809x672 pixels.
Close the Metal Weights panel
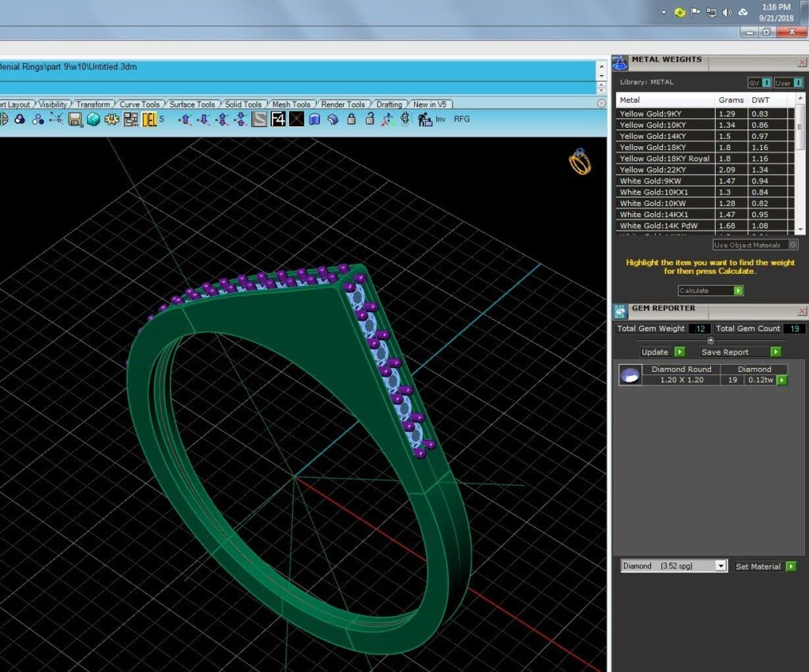(802, 63)
